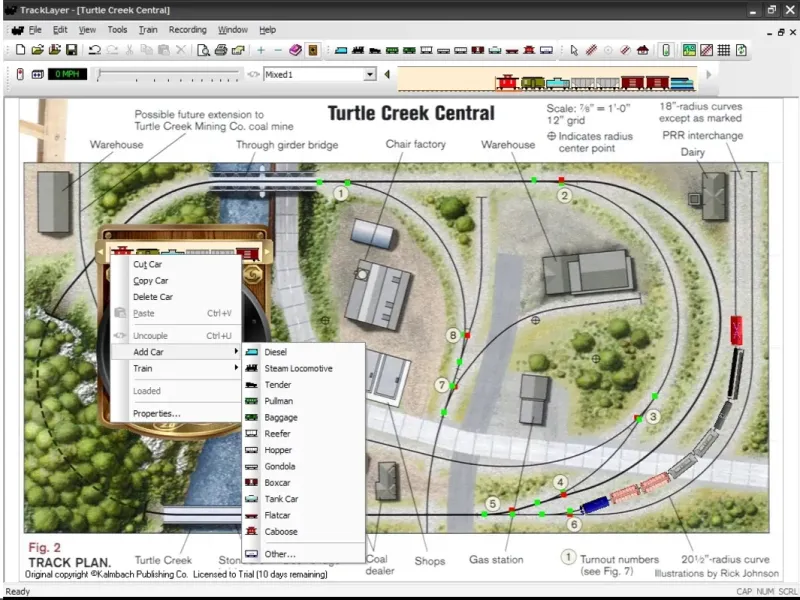This screenshot has height=600, width=800.
Task: Toggle the landscape background image button
Action: pos(689,49)
